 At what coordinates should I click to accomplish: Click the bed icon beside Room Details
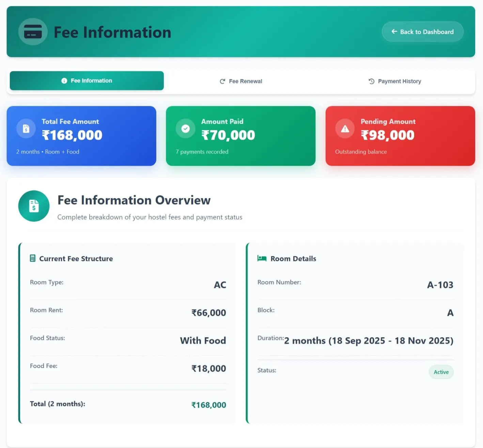261,258
